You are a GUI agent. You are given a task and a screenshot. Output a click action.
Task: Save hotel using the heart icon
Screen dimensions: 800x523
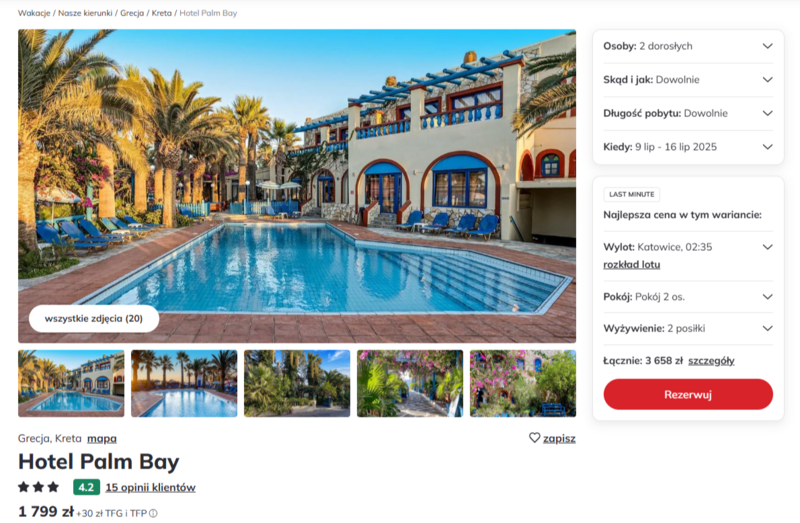(x=534, y=438)
